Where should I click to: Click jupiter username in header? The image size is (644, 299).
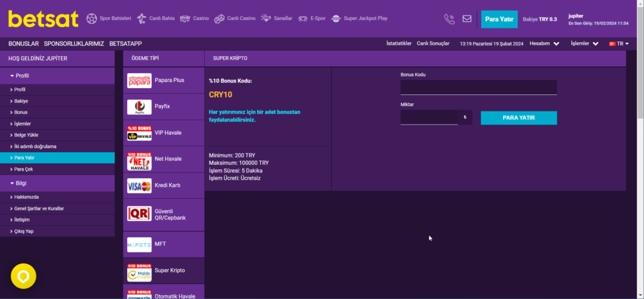tap(575, 16)
